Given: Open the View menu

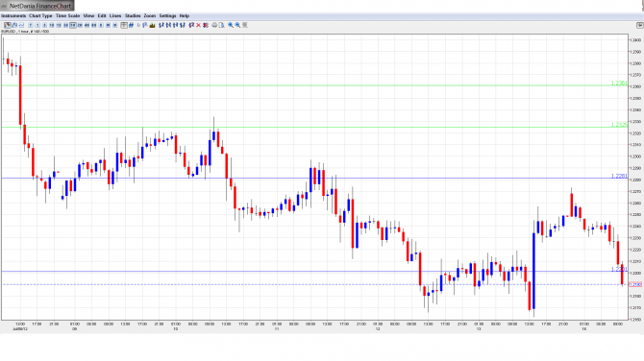Looking at the screenshot, I should (x=88, y=16).
